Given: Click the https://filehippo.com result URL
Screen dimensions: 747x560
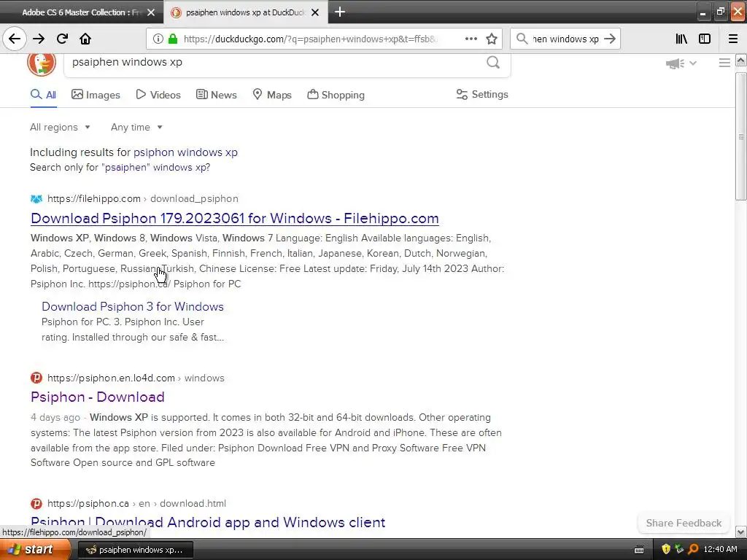Looking at the screenshot, I should (x=94, y=198).
